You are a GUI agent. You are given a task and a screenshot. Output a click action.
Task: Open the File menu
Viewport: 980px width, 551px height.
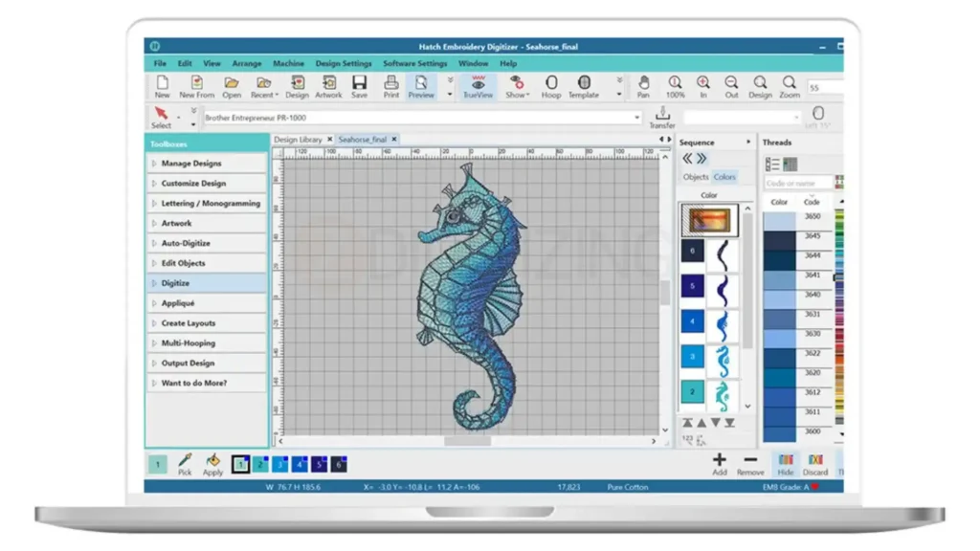tap(160, 63)
